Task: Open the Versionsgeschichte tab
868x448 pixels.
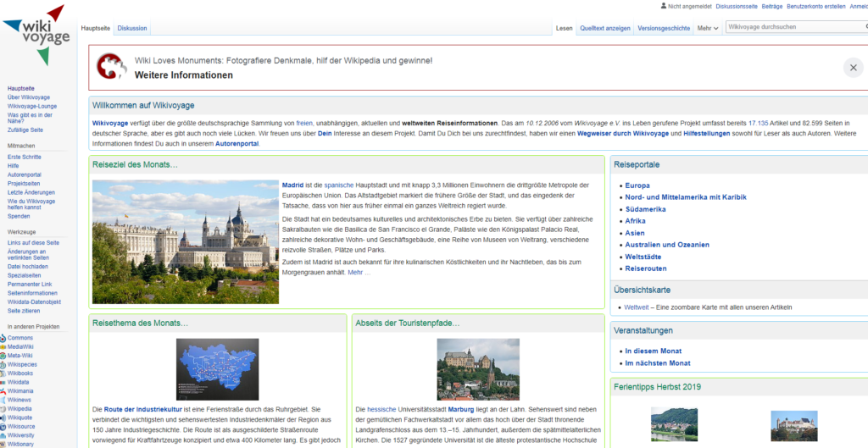Action: [664, 28]
